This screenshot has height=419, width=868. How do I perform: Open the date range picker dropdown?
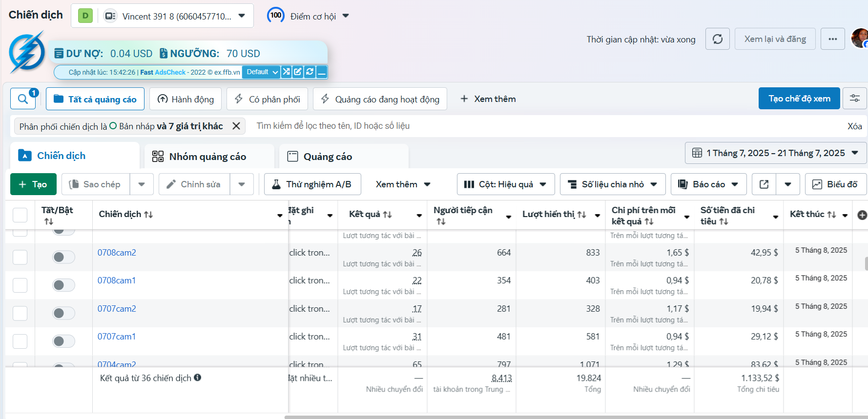click(776, 153)
